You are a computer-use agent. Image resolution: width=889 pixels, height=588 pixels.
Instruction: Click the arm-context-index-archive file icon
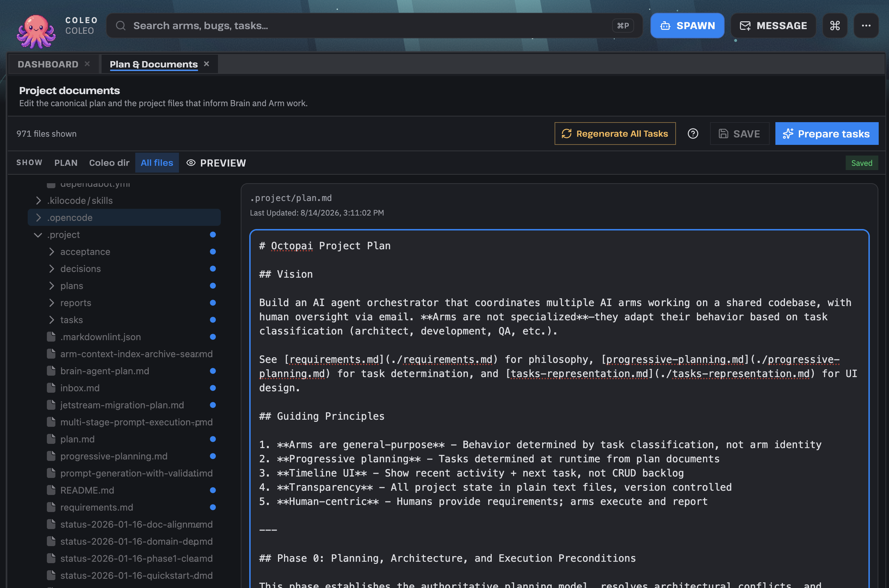51,354
